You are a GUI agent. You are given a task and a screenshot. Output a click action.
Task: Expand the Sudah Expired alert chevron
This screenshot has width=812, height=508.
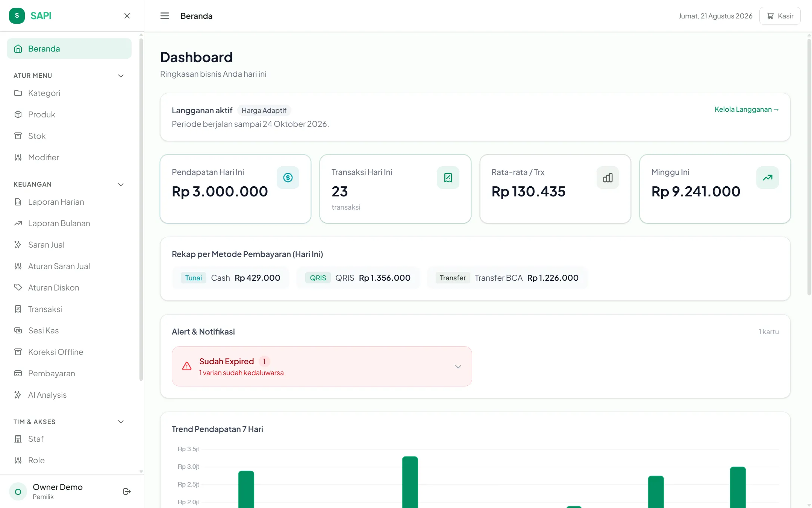tap(458, 367)
